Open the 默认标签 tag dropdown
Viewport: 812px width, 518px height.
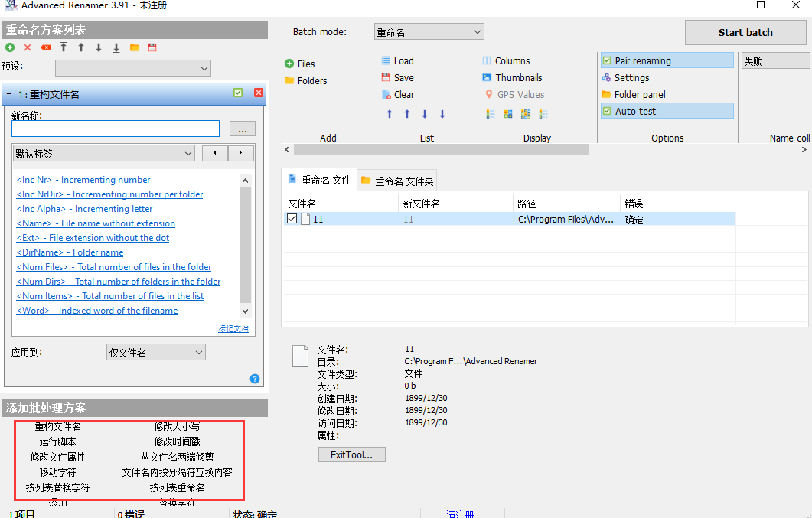(x=189, y=153)
